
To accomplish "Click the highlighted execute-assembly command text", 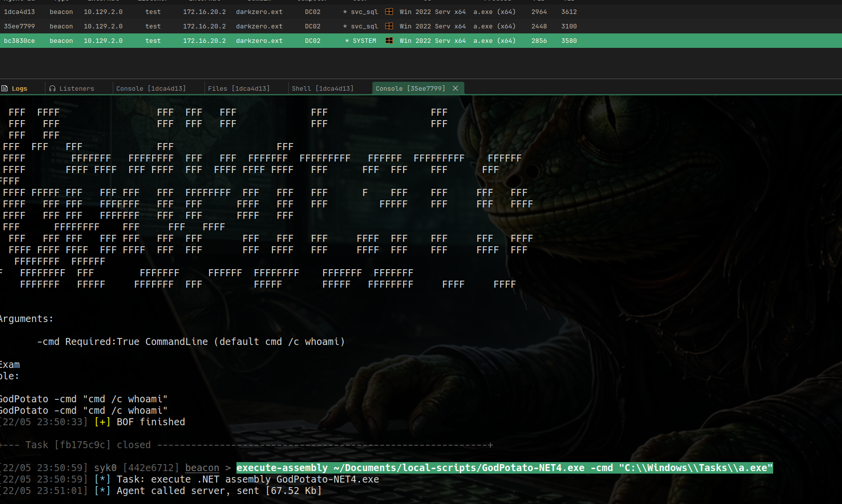I will 504,468.
